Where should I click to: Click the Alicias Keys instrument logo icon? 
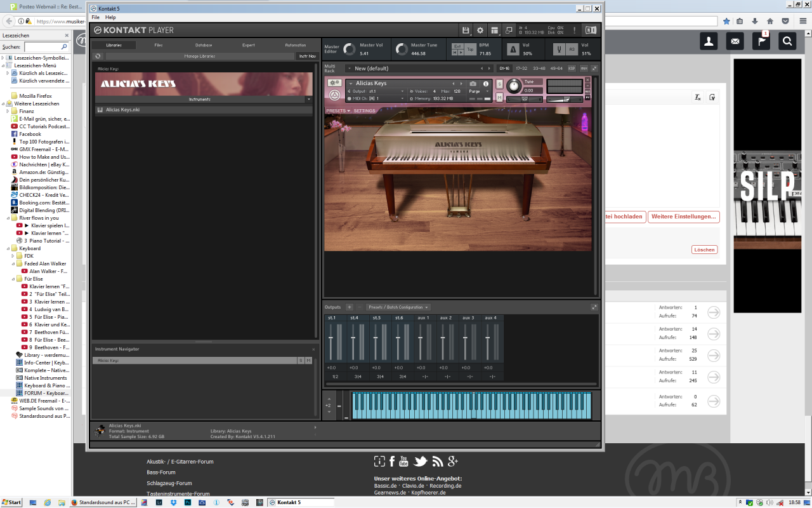(x=334, y=95)
